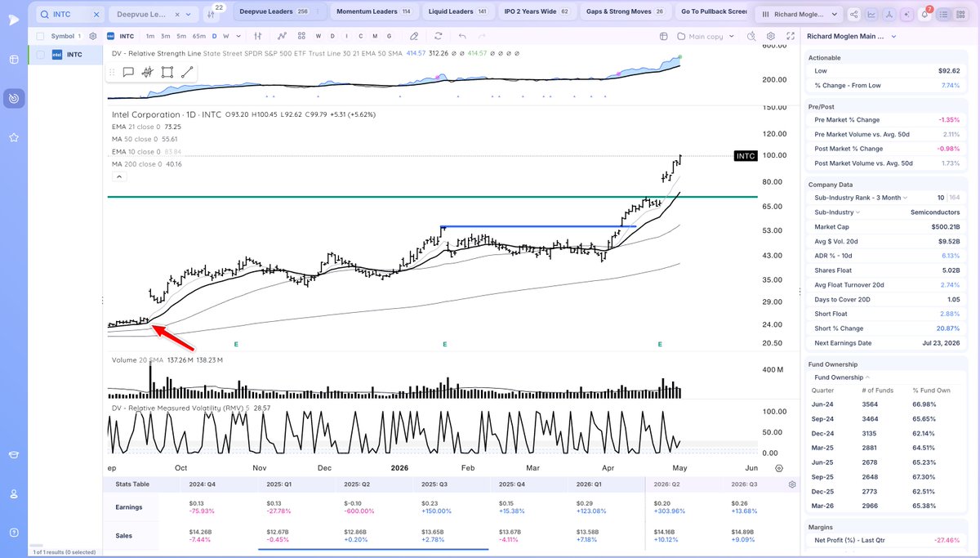Viewport: 980px width, 558px height.
Task: Click the INTC symbol button on chart toolbar
Action: pos(122,37)
